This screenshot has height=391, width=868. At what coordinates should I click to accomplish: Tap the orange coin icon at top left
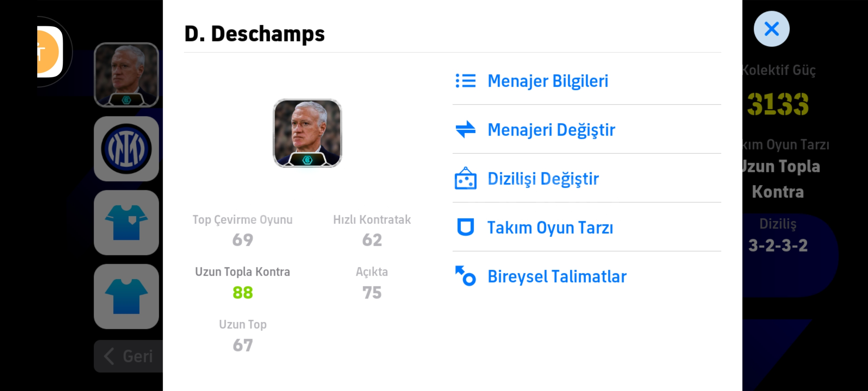click(48, 51)
